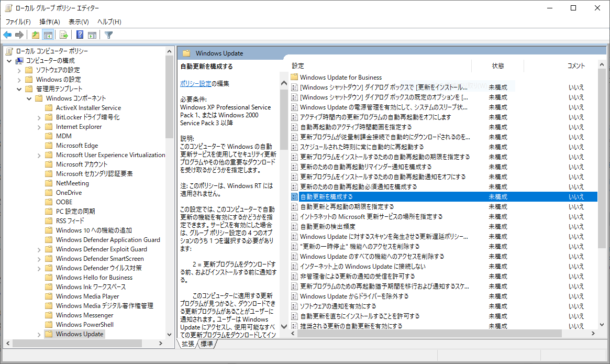The width and height of the screenshot is (610, 364).
Task: Click the Up one level folder icon
Action: click(x=36, y=35)
